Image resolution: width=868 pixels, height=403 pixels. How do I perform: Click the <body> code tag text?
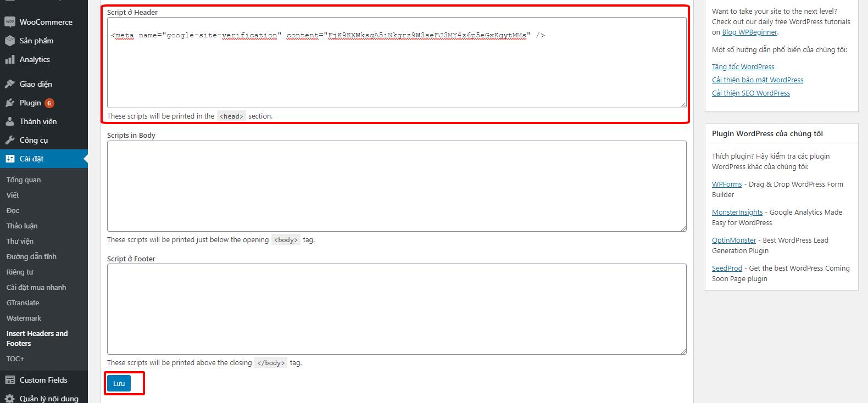click(x=286, y=240)
